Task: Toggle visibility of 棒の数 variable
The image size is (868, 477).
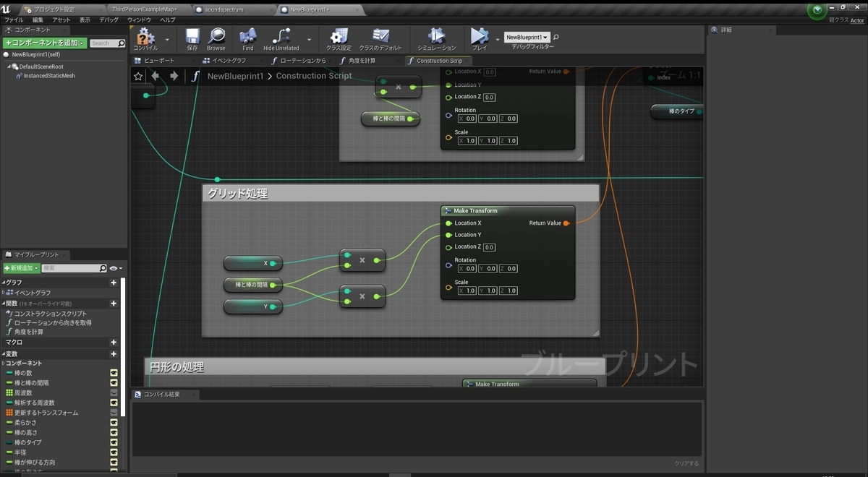Action: click(114, 373)
